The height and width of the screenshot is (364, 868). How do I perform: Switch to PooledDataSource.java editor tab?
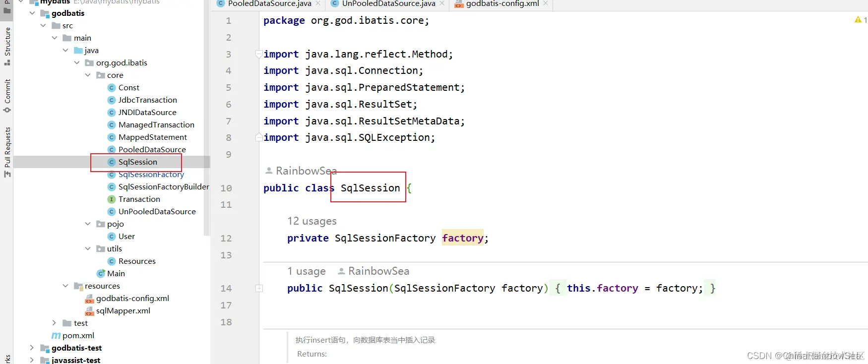click(269, 4)
